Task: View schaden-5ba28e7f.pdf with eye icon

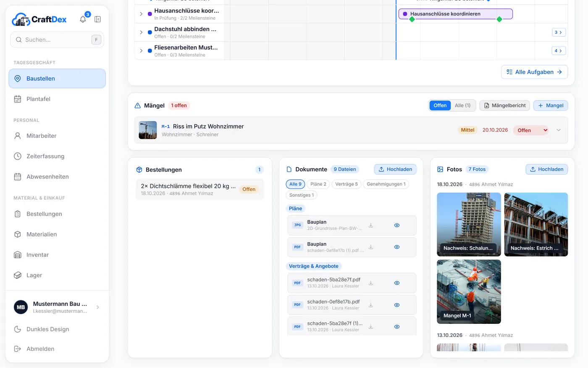Action: [x=397, y=283]
